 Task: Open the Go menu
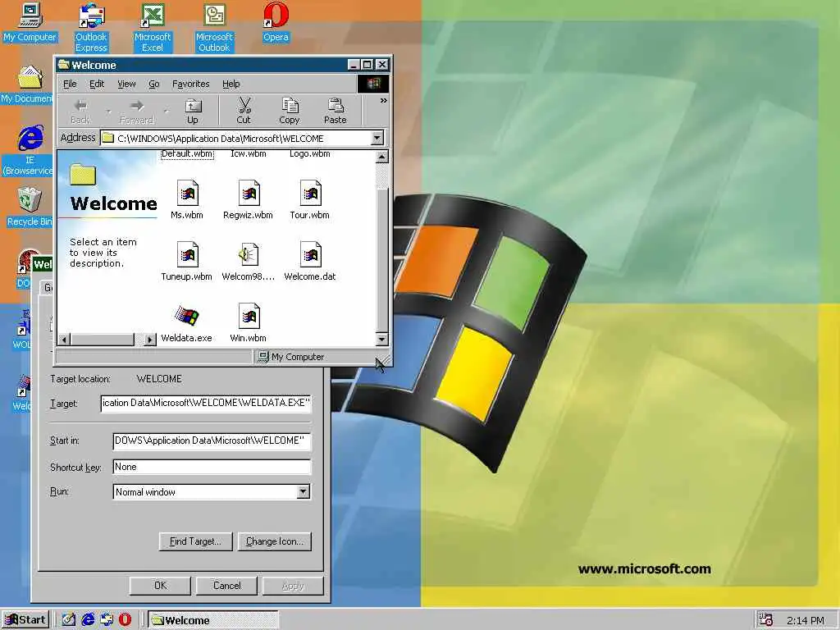(153, 84)
